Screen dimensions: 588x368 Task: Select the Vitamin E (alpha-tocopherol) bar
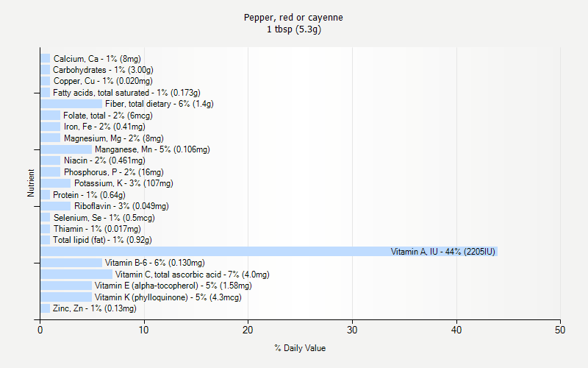pos(65,286)
